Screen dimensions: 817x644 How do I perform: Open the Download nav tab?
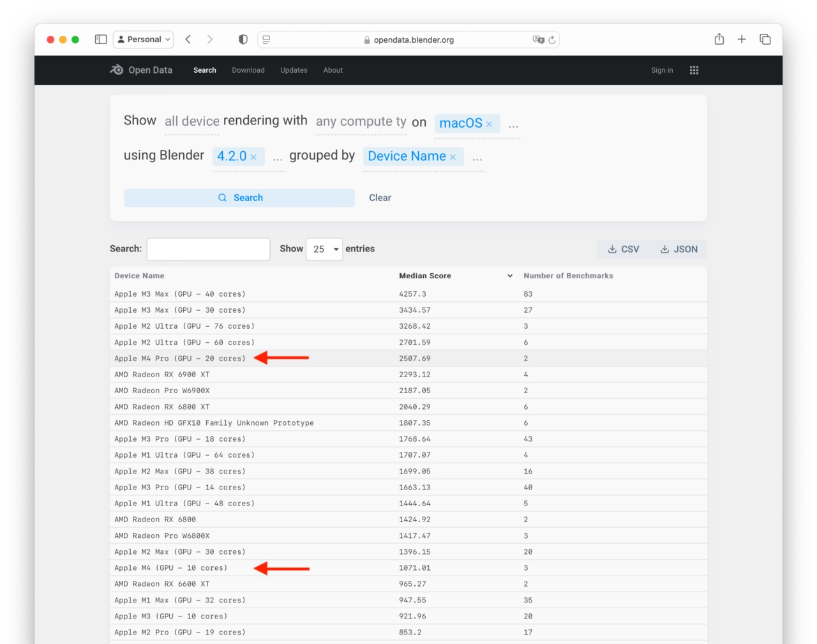[x=248, y=70]
